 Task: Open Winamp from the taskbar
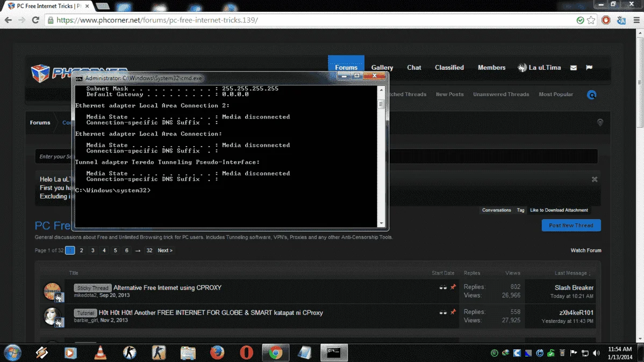41,352
